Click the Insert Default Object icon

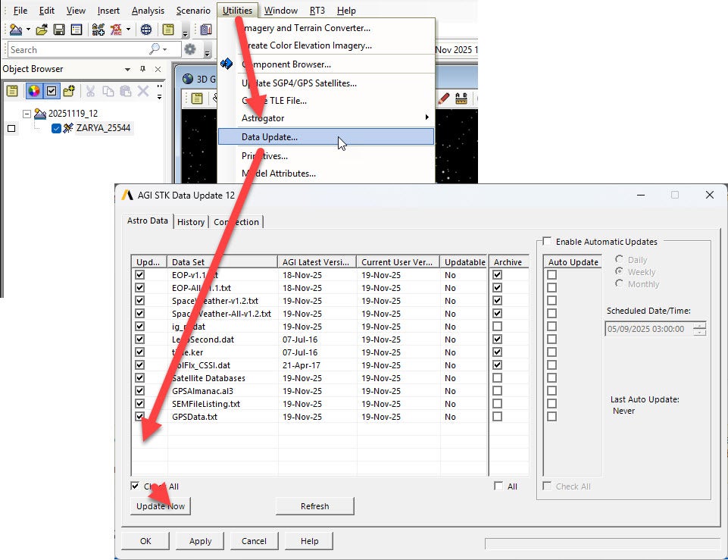(x=98, y=30)
